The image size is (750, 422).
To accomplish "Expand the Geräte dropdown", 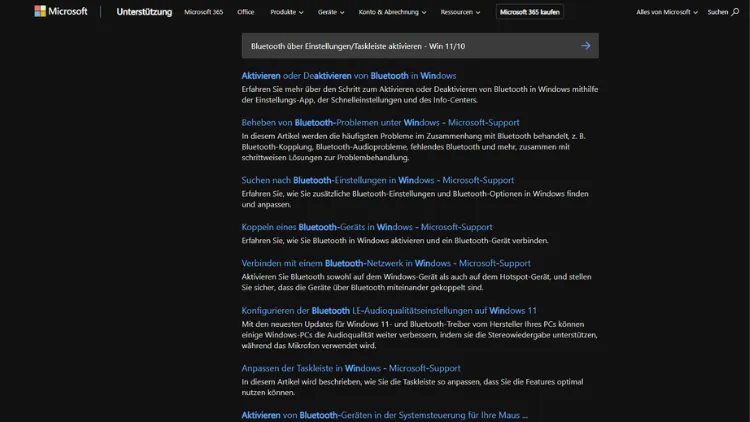I will tap(331, 12).
